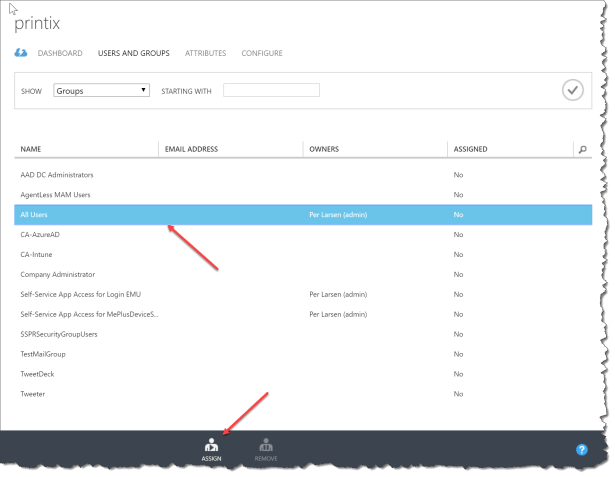615x477 pixels.
Task: Sort by the Name column header
Action: click(x=31, y=149)
